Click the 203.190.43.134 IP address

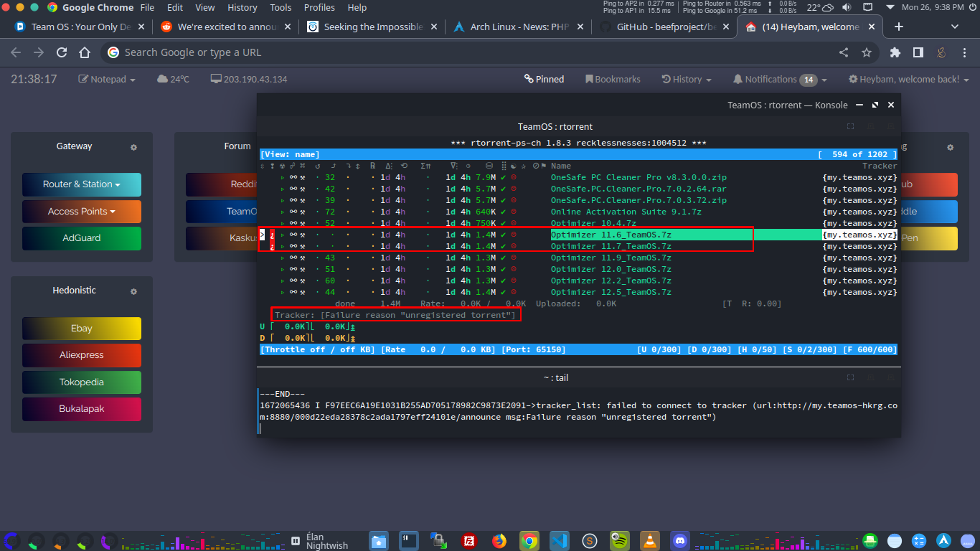point(249,79)
